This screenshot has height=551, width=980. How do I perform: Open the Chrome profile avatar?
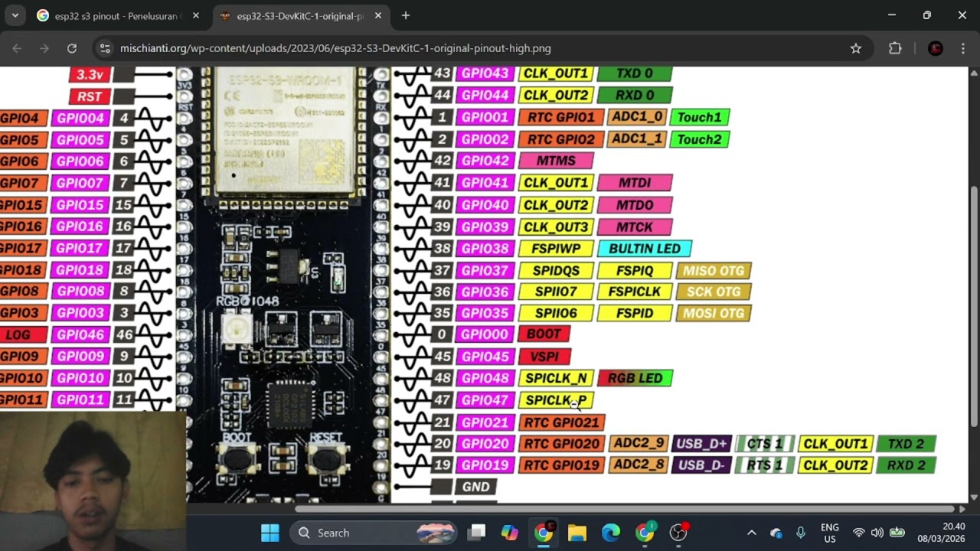point(935,48)
